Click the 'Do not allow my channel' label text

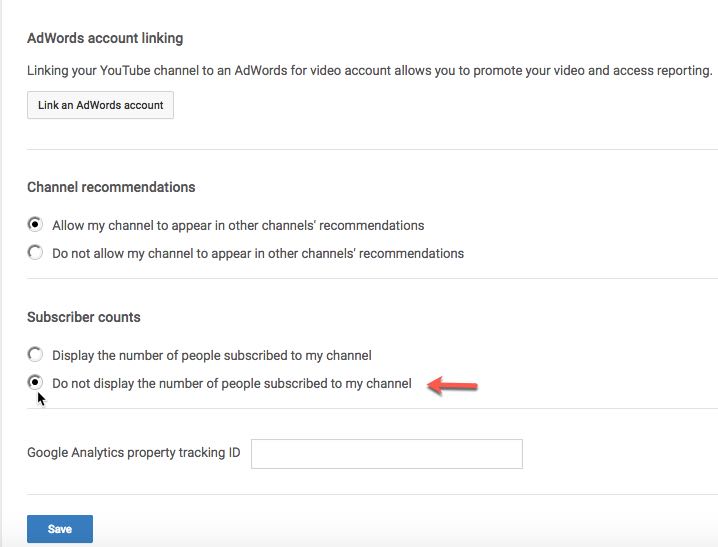(258, 253)
